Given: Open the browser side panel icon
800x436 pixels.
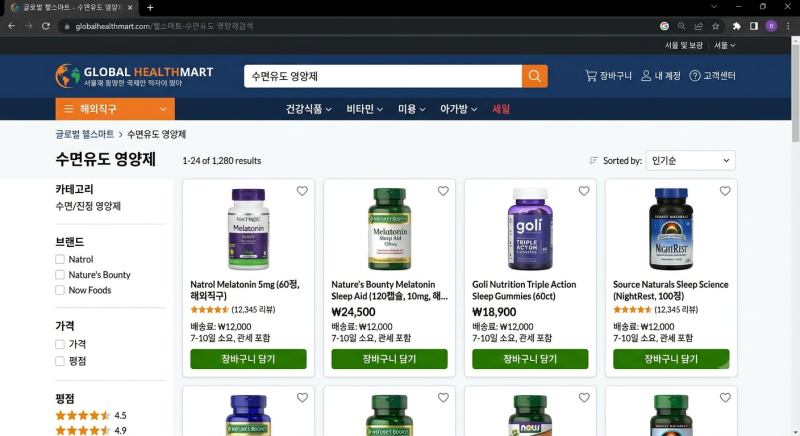Looking at the screenshot, I should tap(754, 26).
